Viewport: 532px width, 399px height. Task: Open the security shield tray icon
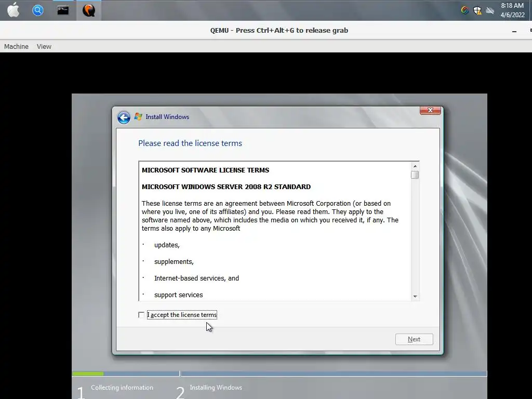click(477, 10)
